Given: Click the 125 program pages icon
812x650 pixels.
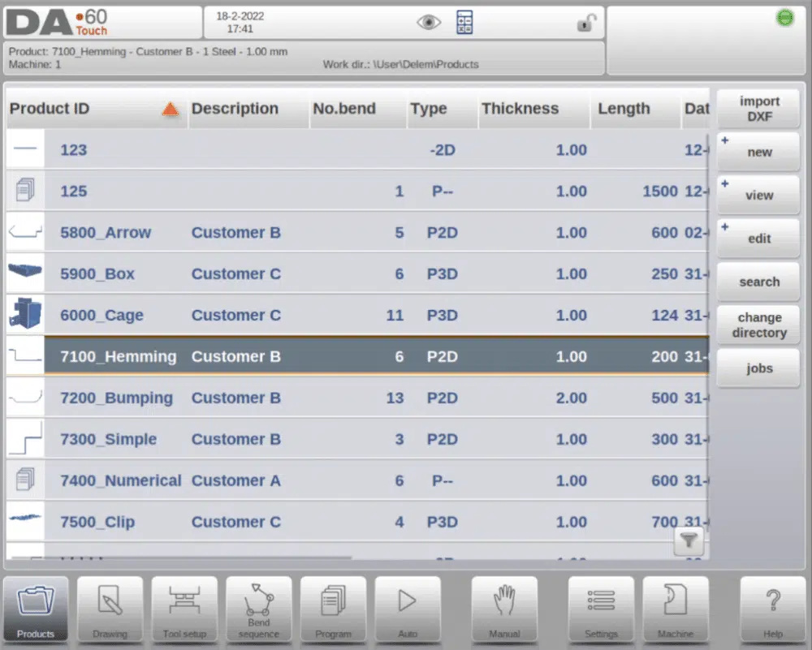Looking at the screenshot, I should (25, 190).
